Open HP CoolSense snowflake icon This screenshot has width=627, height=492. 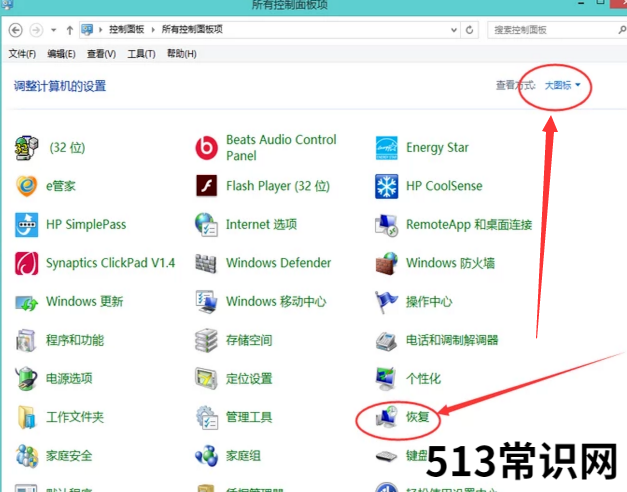point(387,186)
